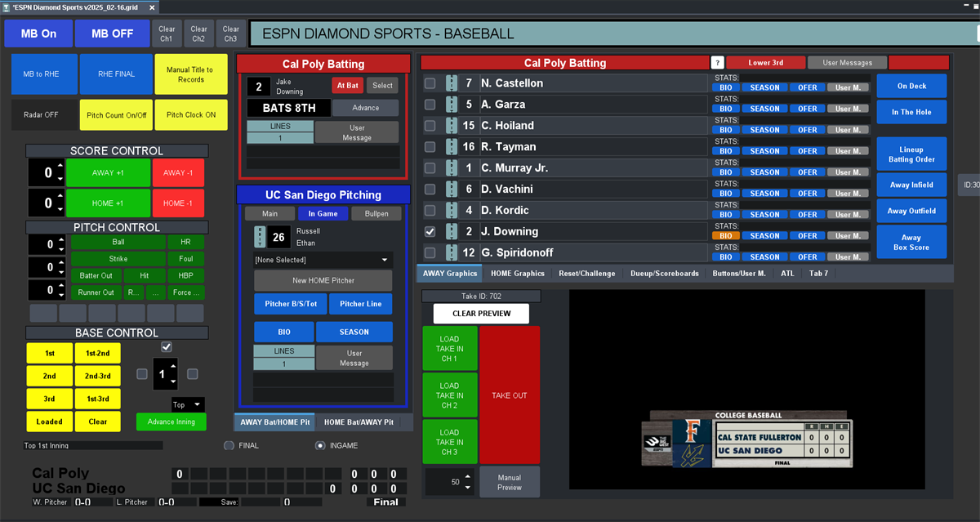Click the AWAY +1 score button

click(x=109, y=173)
